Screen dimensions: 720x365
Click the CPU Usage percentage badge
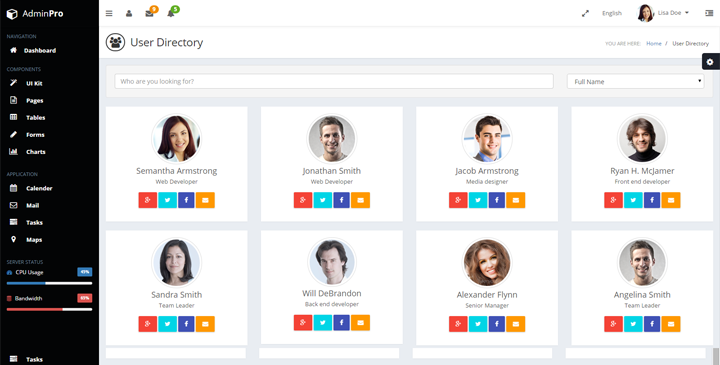(x=84, y=272)
